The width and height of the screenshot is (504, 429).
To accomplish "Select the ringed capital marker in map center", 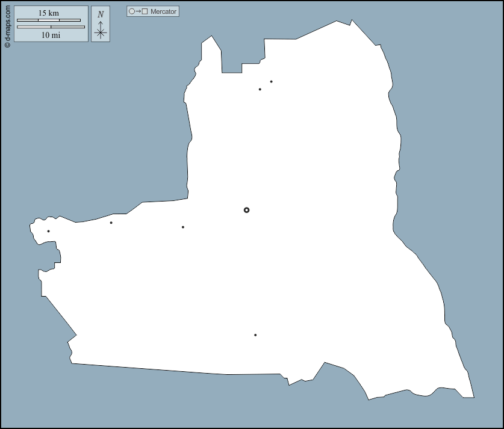I will click(x=246, y=210).
